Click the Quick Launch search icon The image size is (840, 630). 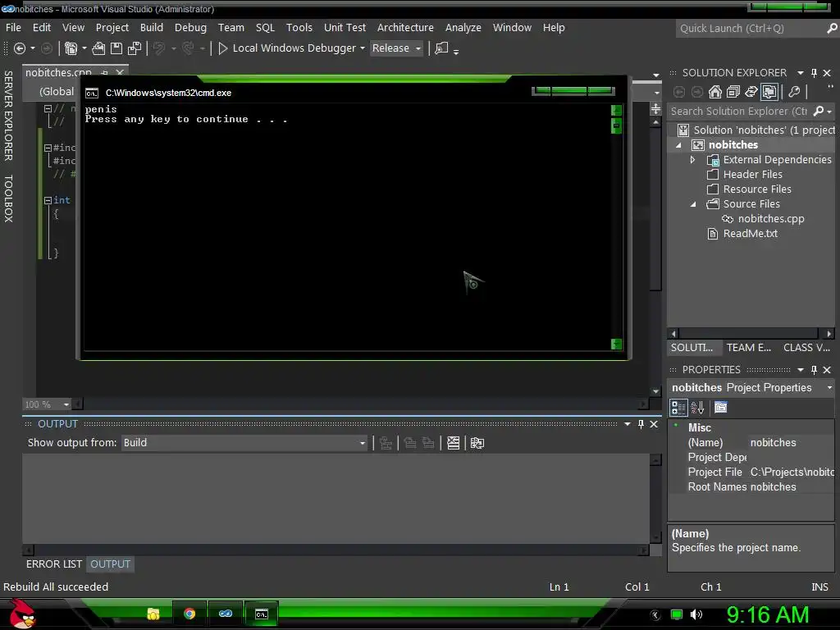(832, 29)
